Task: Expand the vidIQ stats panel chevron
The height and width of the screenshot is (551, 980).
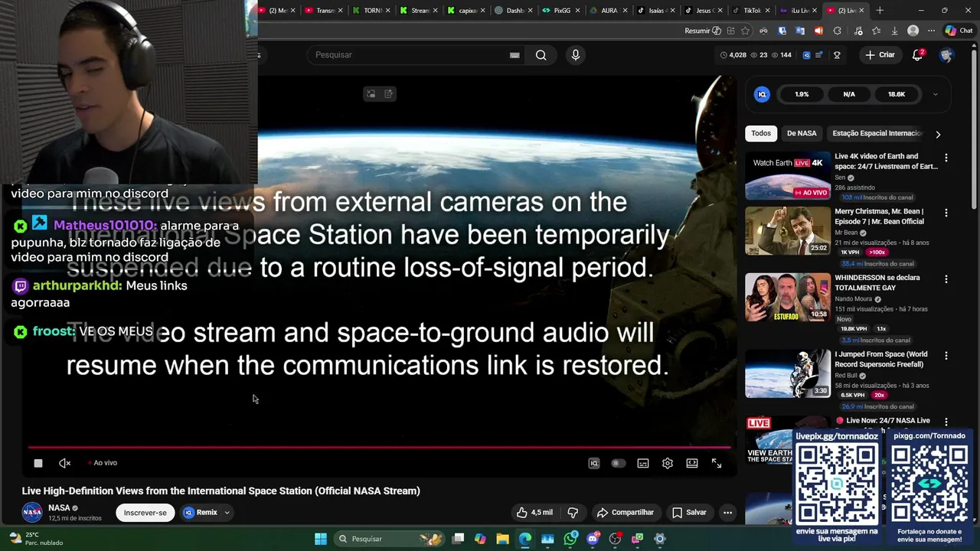Action: [935, 94]
